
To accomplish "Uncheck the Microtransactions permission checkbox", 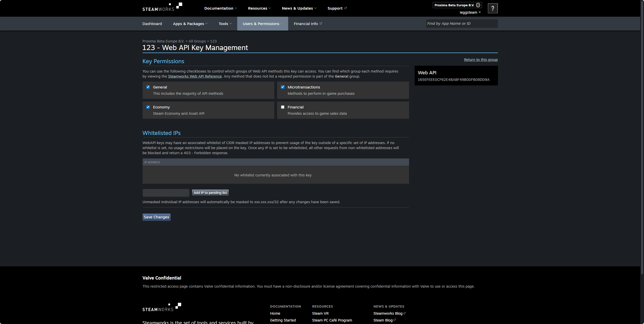I will 283,87.
